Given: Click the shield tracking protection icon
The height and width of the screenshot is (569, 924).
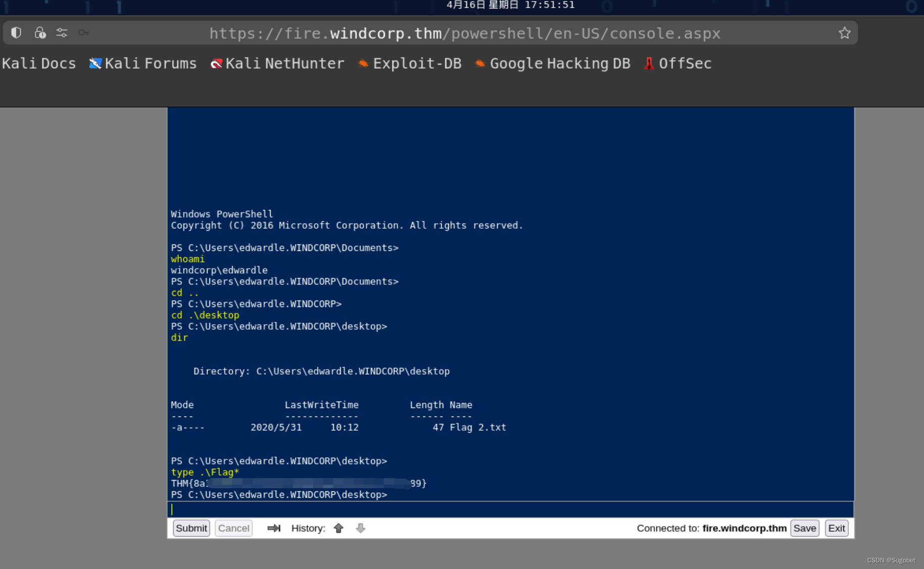Looking at the screenshot, I should 16,33.
